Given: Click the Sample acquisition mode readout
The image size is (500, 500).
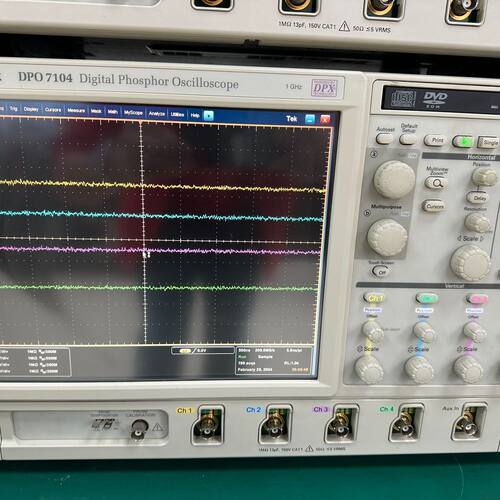Looking at the screenshot, I should point(265,357).
